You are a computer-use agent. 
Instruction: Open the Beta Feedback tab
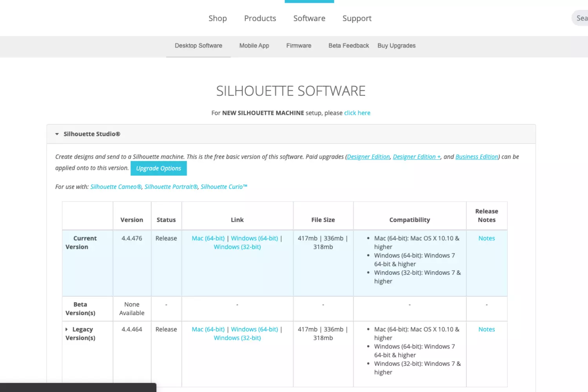click(x=348, y=46)
